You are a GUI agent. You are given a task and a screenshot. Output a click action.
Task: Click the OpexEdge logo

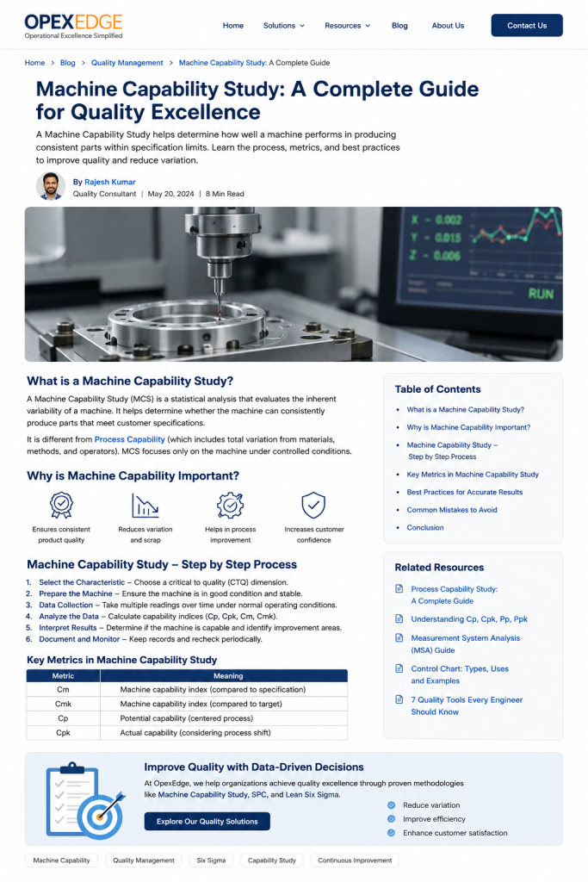click(73, 26)
